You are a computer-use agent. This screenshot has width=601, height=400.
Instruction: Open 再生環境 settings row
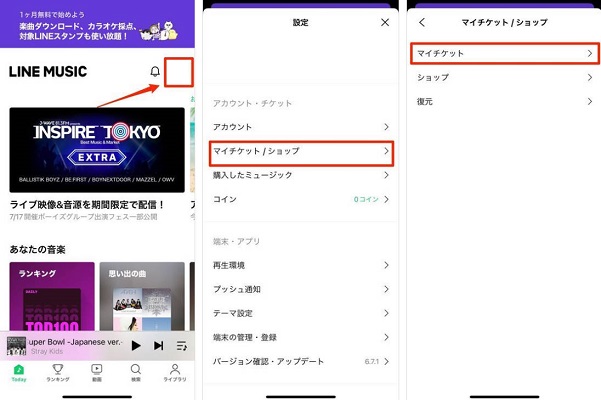[x=301, y=265]
